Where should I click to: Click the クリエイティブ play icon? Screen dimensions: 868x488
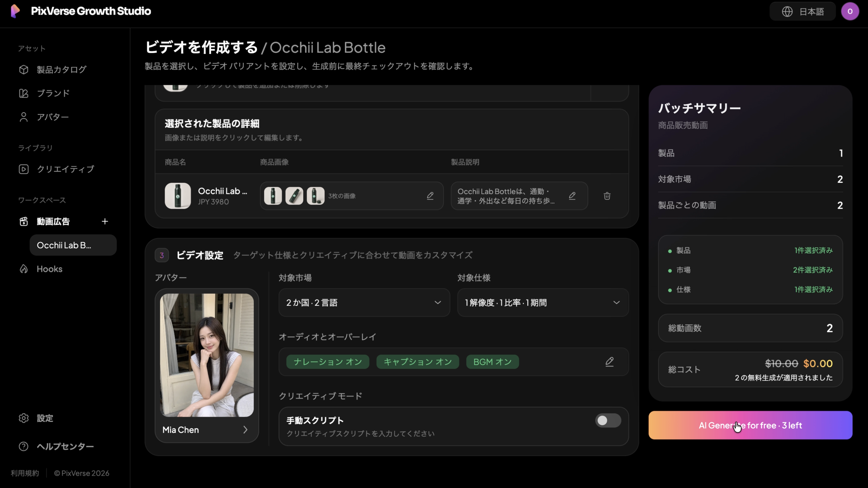click(24, 169)
